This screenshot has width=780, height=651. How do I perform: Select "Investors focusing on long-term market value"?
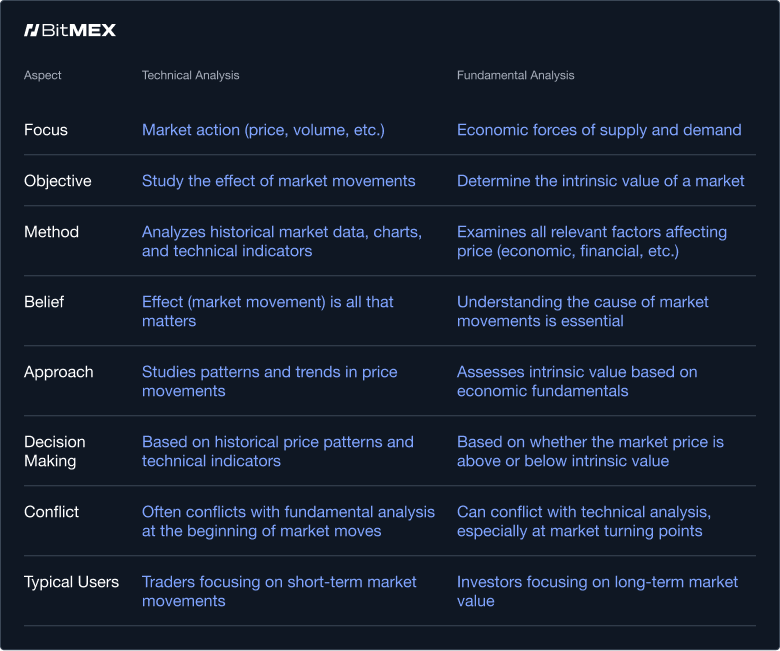click(x=597, y=591)
